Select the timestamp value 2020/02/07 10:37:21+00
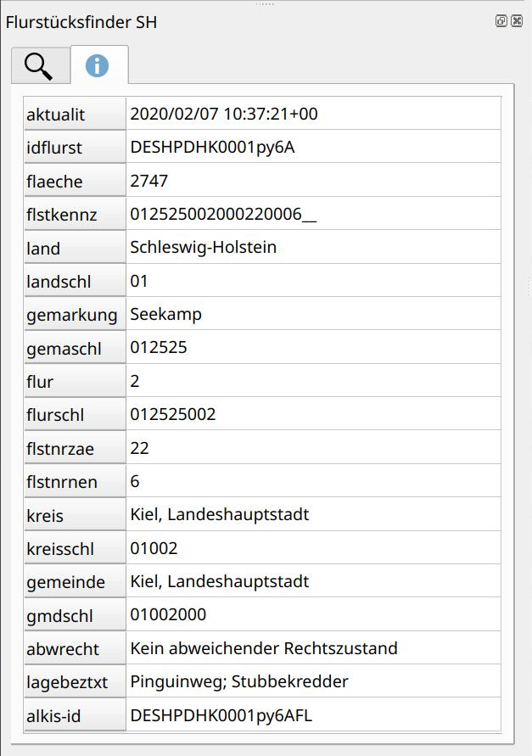The height and width of the screenshot is (756, 532). [x=224, y=114]
